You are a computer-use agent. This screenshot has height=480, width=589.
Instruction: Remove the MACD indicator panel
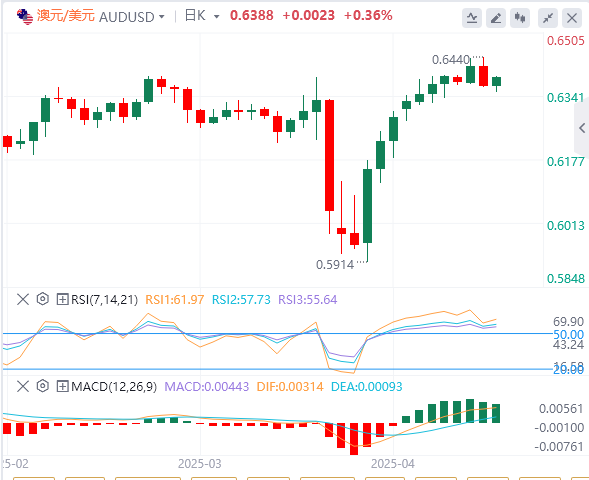tap(23, 386)
